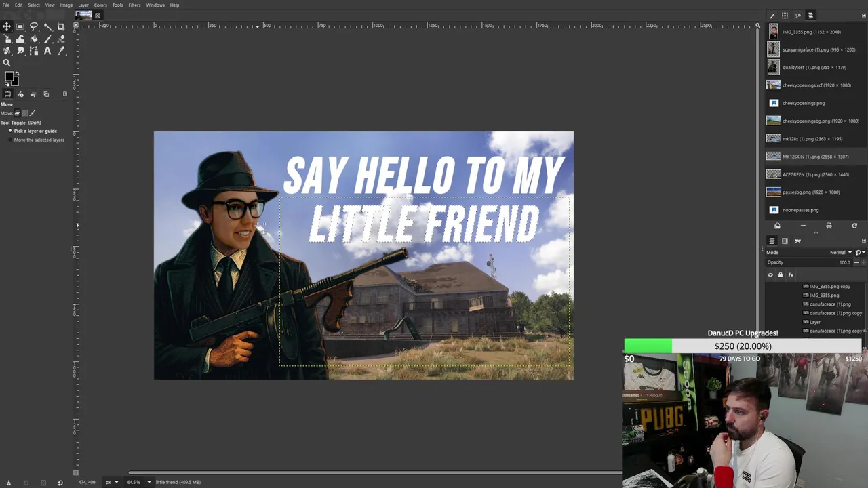Open the File menu
868x488 pixels.
(x=6, y=5)
